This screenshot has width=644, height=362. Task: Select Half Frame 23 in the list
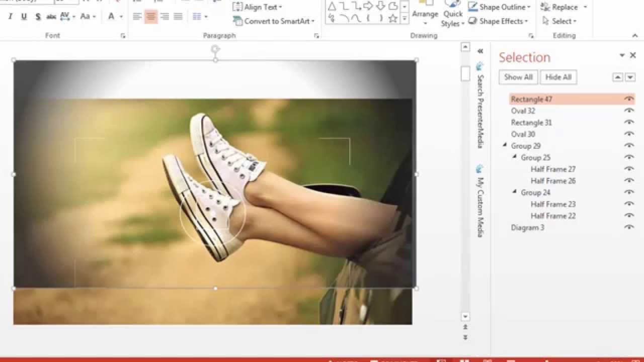(553, 204)
